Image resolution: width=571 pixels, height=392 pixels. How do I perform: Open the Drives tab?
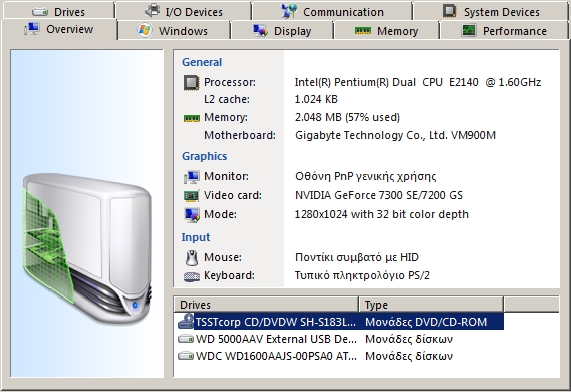point(58,11)
